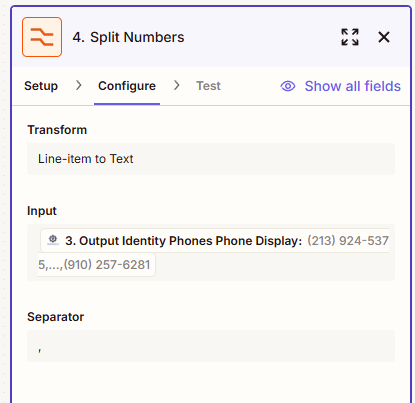Click the eye icon beside Show all fields
415x403 pixels.
(x=288, y=86)
